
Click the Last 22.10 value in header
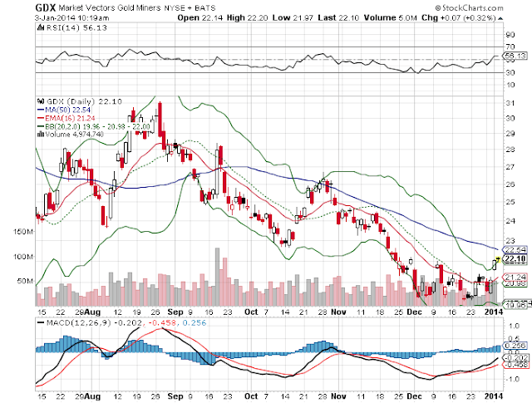pyautogui.click(x=338, y=18)
